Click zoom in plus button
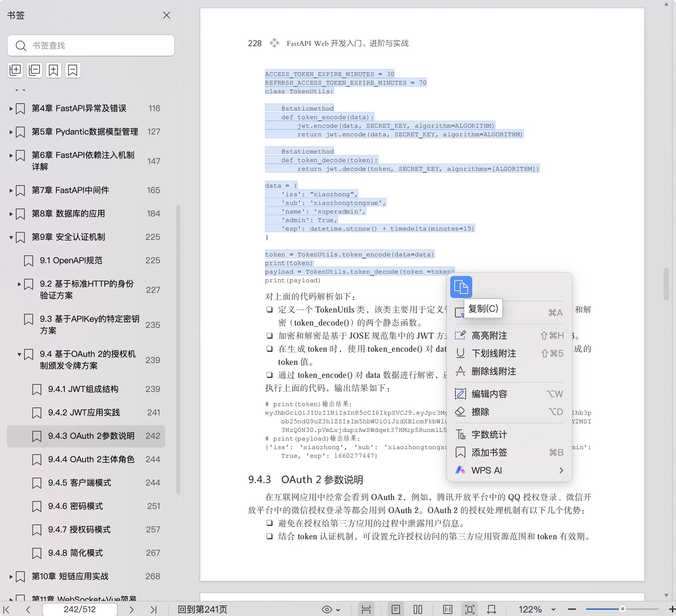Screen dimensions: 676x616 click(x=672, y=609)
